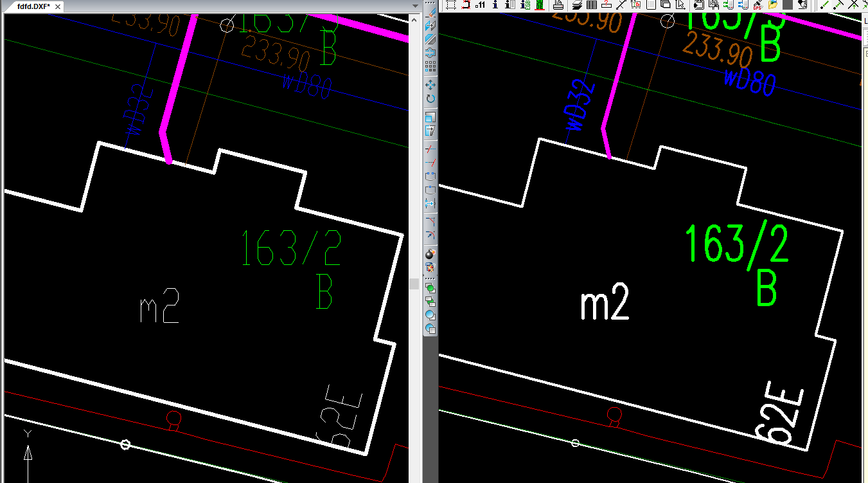868x483 pixels.
Task: Select the Trim tool
Action: [x=430, y=149]
